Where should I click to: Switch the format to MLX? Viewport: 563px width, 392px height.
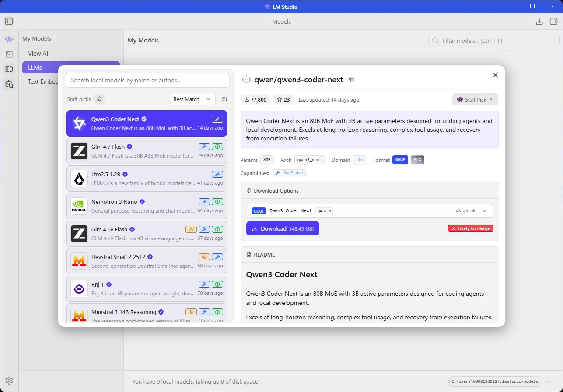point(417,160)
